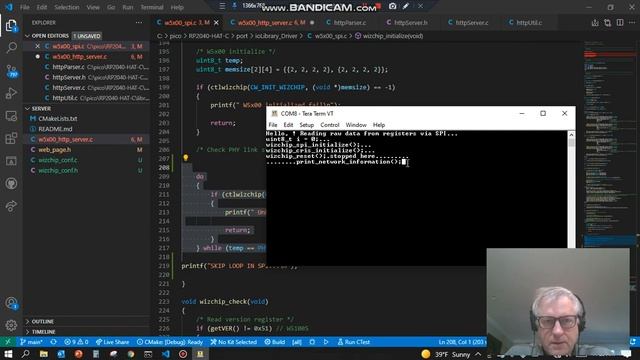Viewport: 640px width, 360px height.
Task: Click the Windows taskbar search icon
Action: click(25, 354)
